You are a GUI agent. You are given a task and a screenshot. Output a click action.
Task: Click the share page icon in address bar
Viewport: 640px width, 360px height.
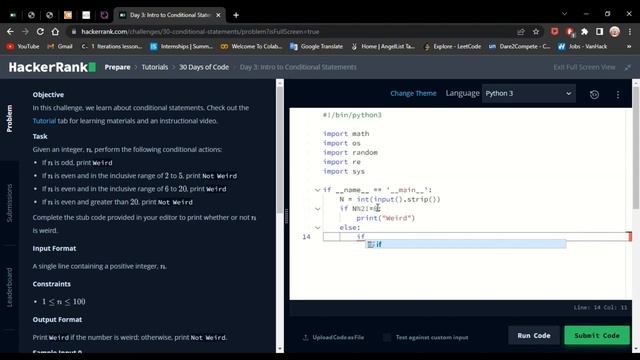[x=521, y=31]
